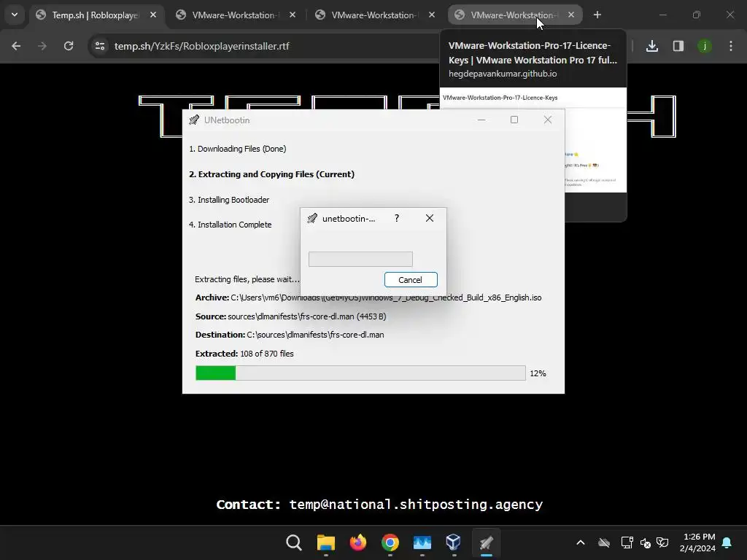This screenshot has width=747, height=560.
Task: Close the fourth VMware-Workstation tab
Action: pyautogui.click(x=571, y=15)
